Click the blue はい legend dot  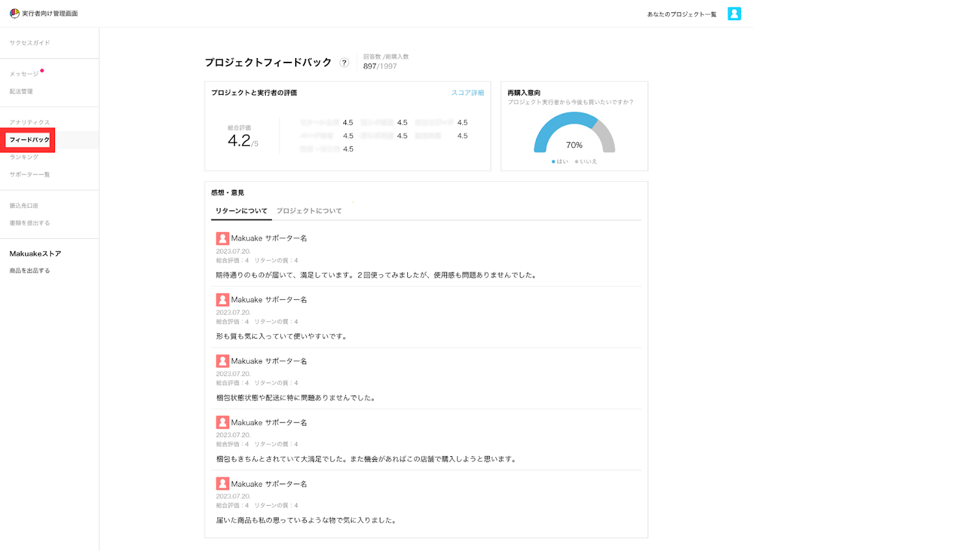coord(553,162)
